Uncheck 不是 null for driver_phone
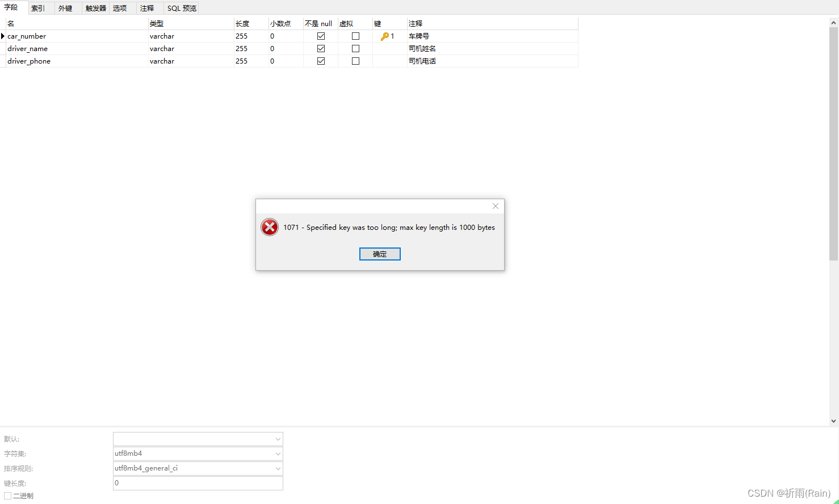Image resolution: width=839 pixels, height=504 pixels. point(321,61)
